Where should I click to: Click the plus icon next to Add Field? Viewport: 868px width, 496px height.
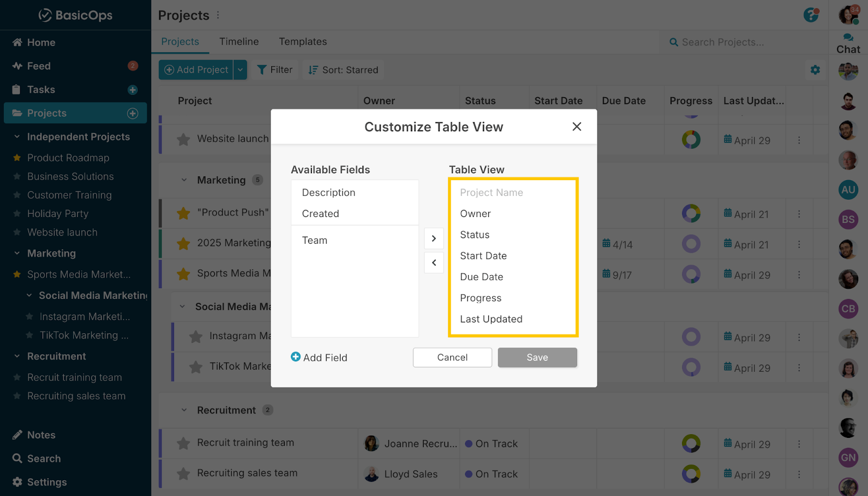click(296, 357)
